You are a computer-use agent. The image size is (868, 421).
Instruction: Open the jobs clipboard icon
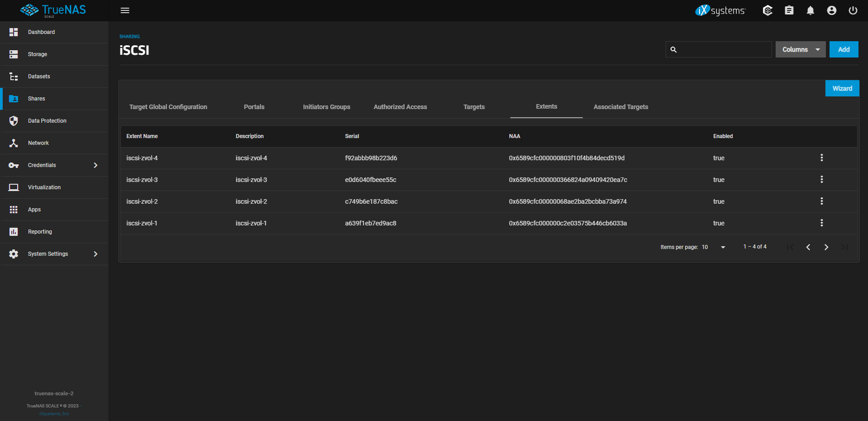click(789, 10)
